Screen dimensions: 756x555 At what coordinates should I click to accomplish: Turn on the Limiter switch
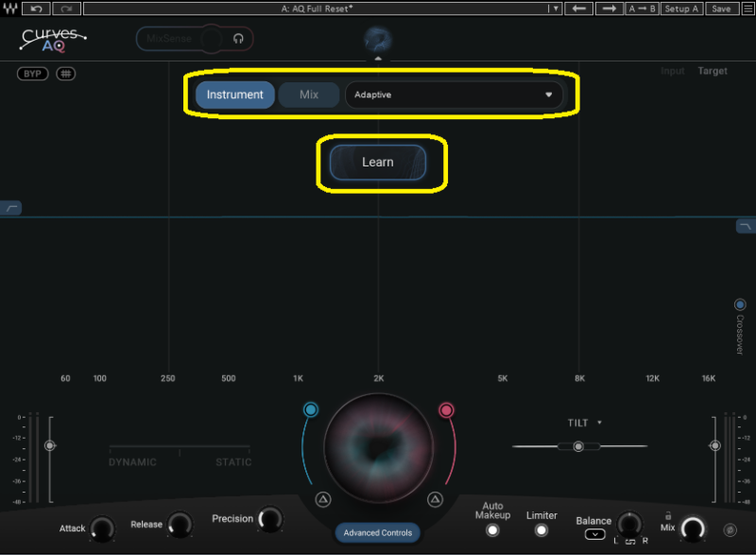coord(541,530)
